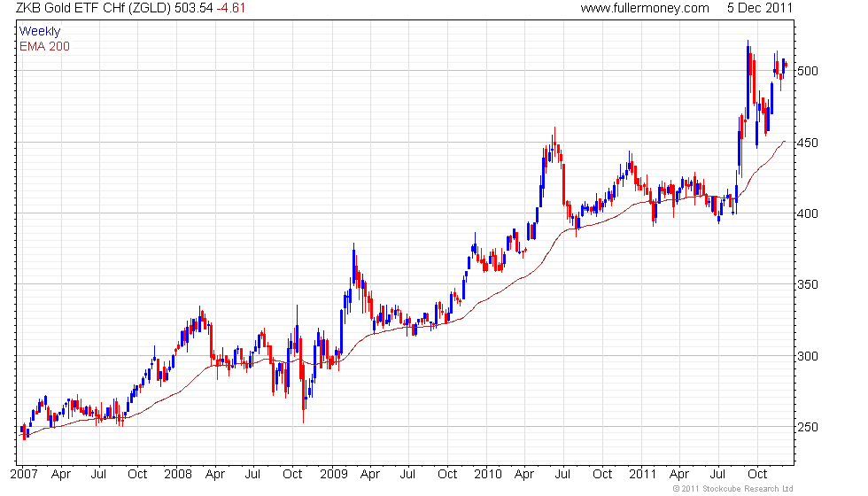The height and width of the screenshot is (496, 868).
Task: Open the www.fullermoney.com link text
Action: (645, 8)
